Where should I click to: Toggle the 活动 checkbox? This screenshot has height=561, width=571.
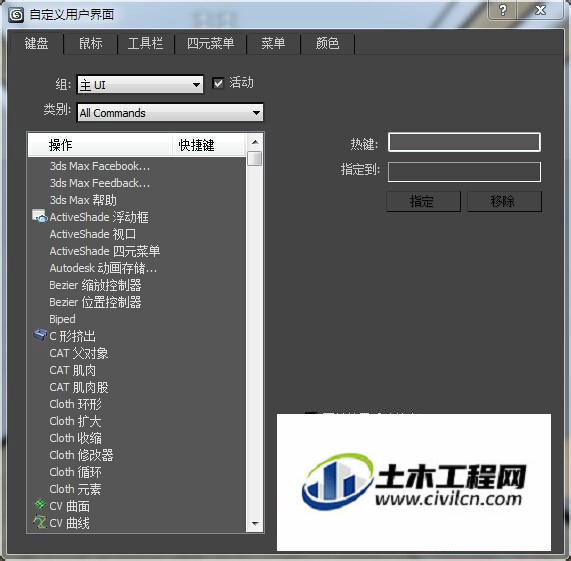pyautogui.click(x=218, y=83)
